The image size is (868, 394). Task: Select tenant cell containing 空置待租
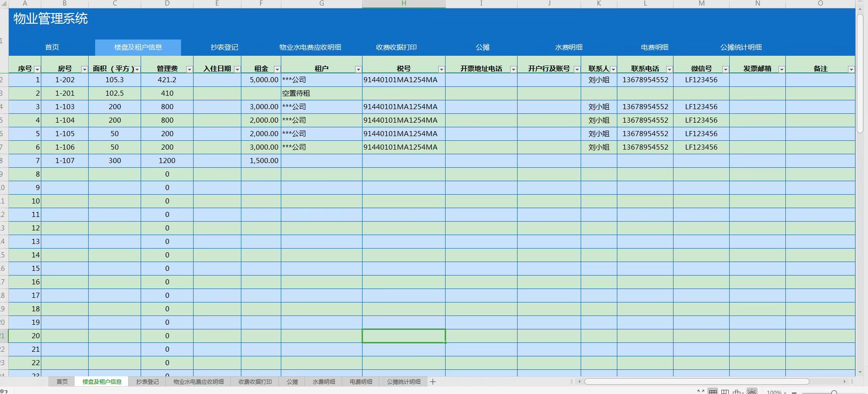tap(321, 93)
